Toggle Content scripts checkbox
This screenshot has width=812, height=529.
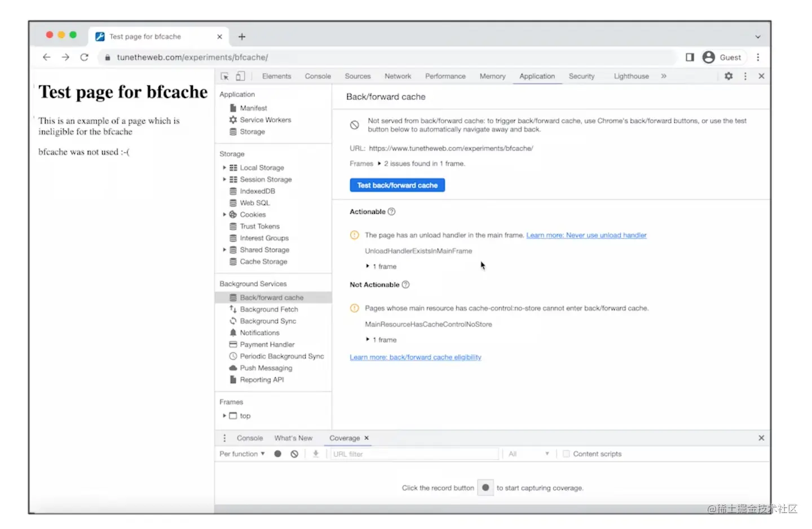click(x=566, y=454)
